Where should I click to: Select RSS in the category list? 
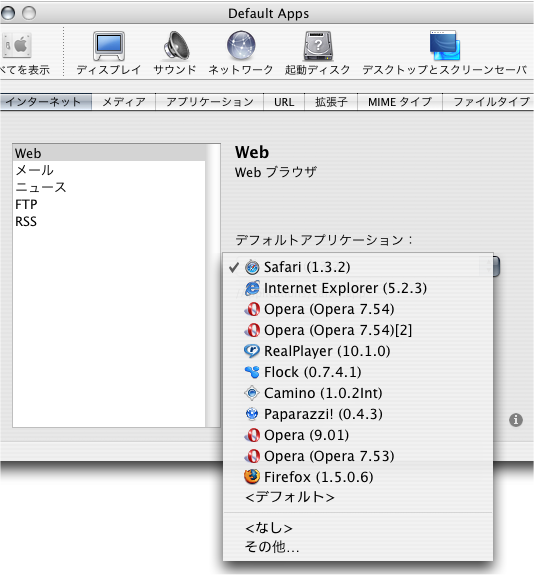tap(109, 221)
